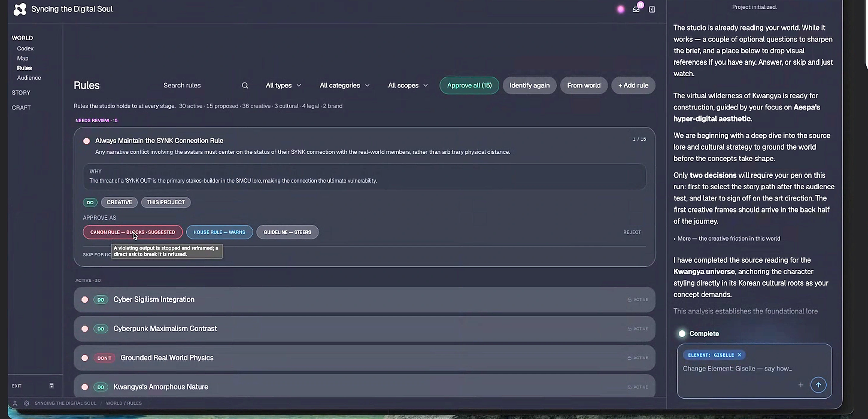Click the lock icon on Cyberpunk Maximalism Contrast row
Screen dimensions: 868x419
pyautogui.click(x=629, y=329)
